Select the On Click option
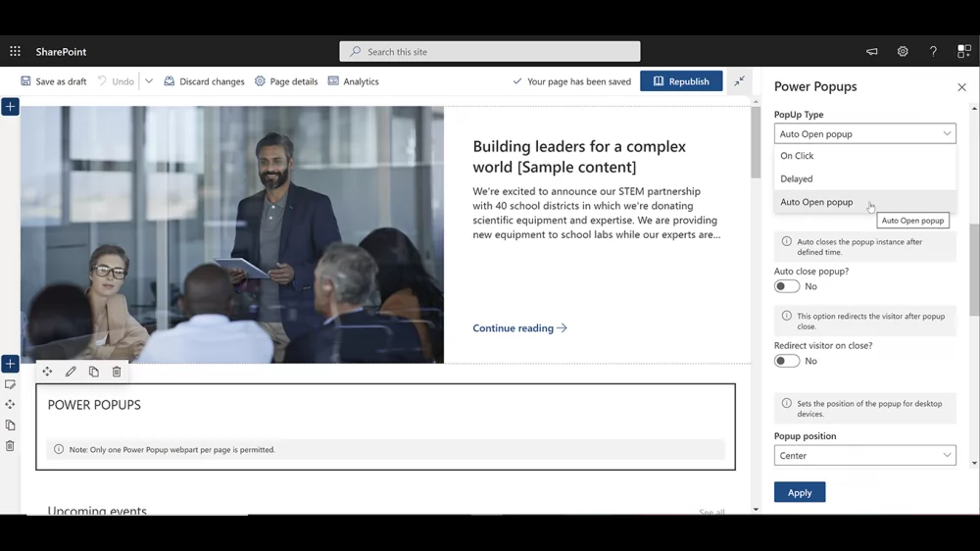Viewport: 980px width, 551px height. pyautogui.click(x=865, y=156)
